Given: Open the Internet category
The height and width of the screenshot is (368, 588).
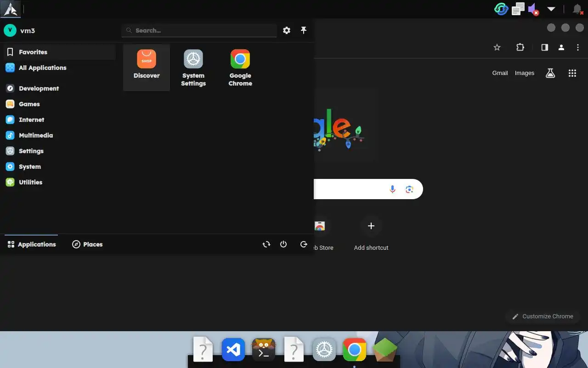Looking at the screenshot, I should tap(59, 120).
